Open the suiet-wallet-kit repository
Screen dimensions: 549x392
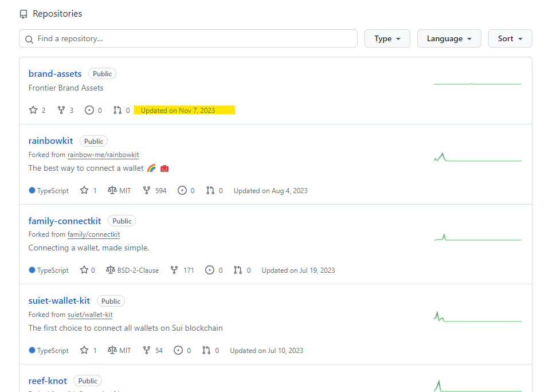(59, 301)
